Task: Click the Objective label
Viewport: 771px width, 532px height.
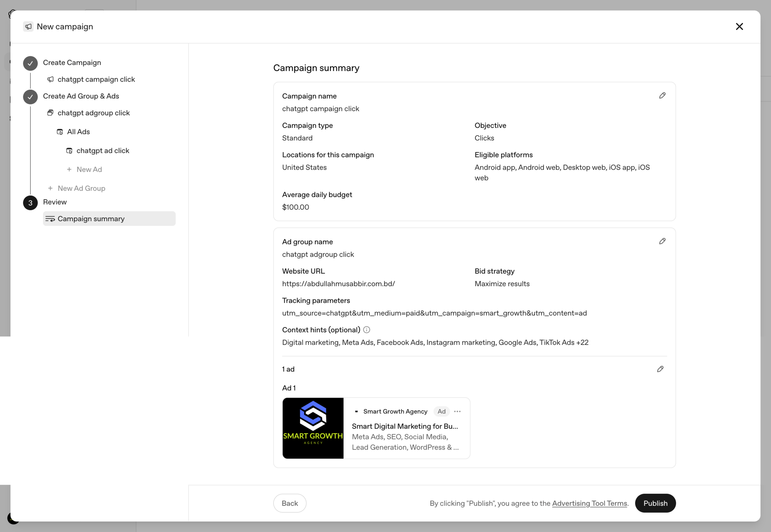Action: click(x=490, y=125)
